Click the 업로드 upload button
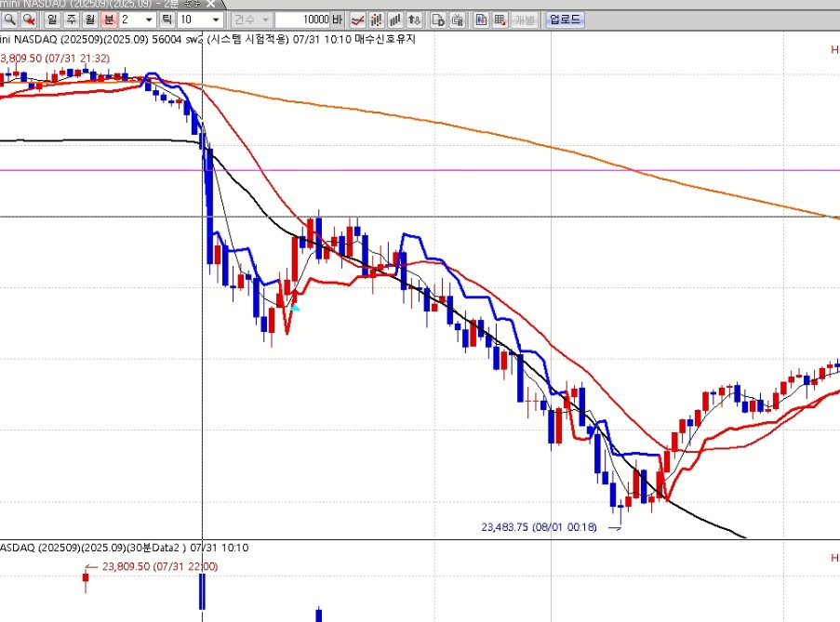The height and width of the screenshot is (622, 840). [x=566, y=20]
